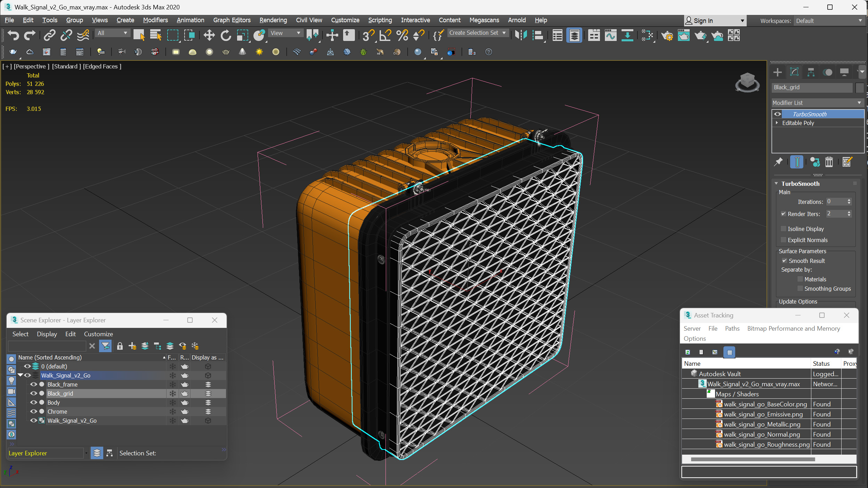This screenshot has height=488, width=868.
Task: Click Asset Tracking horizontal scrollbar
Action: click(x=753, y=459)
